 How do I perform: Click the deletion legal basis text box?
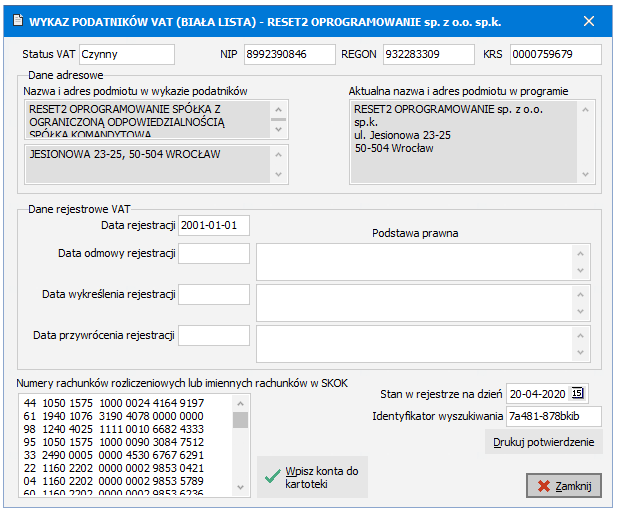[423, 303]
